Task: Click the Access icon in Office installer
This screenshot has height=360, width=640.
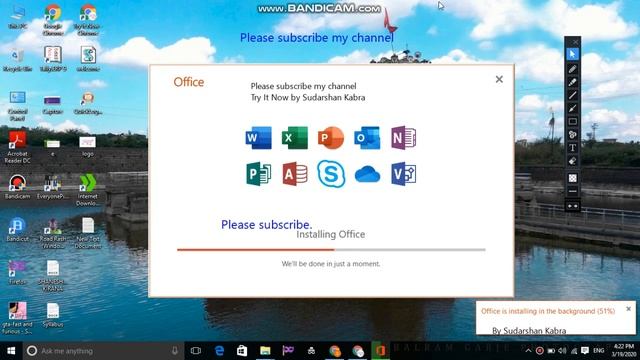Action: point(295,174)
